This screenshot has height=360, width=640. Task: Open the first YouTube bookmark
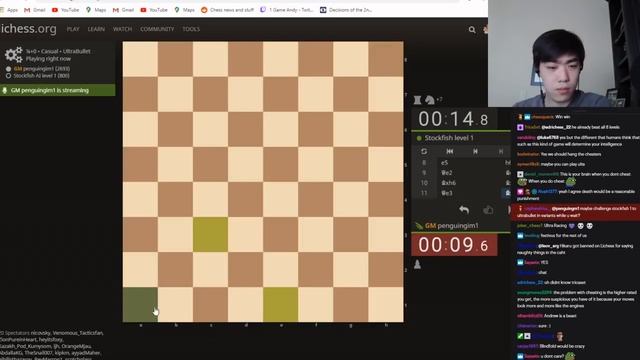point(65,10)
